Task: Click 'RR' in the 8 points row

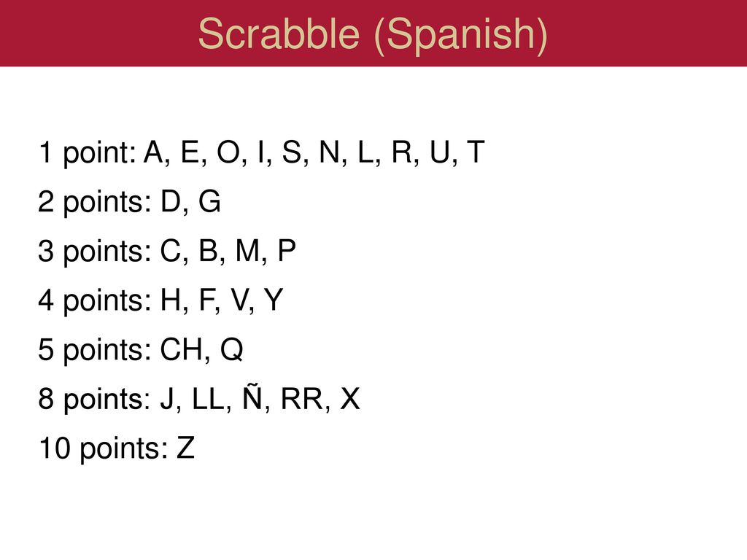Action: pyautogui.click(x=302, y=399)
